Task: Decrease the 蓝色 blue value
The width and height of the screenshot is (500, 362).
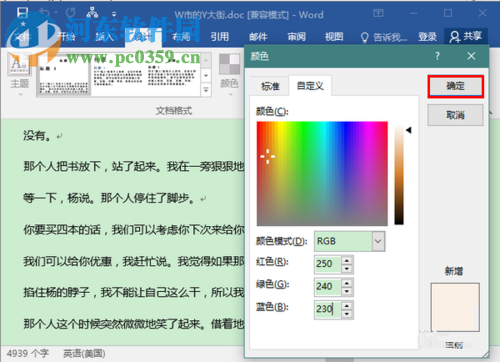Action: coord(347,314)
